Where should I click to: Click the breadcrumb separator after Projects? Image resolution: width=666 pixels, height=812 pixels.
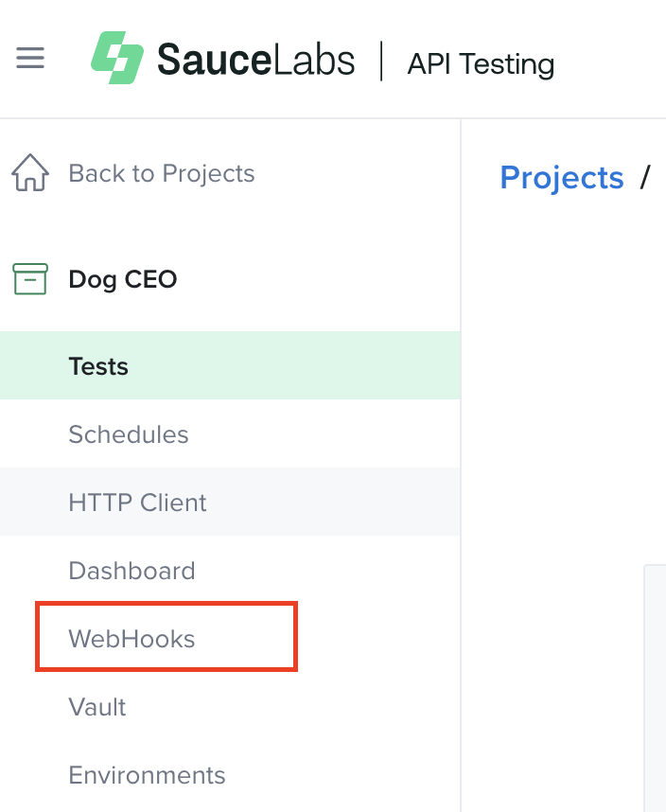646,178
